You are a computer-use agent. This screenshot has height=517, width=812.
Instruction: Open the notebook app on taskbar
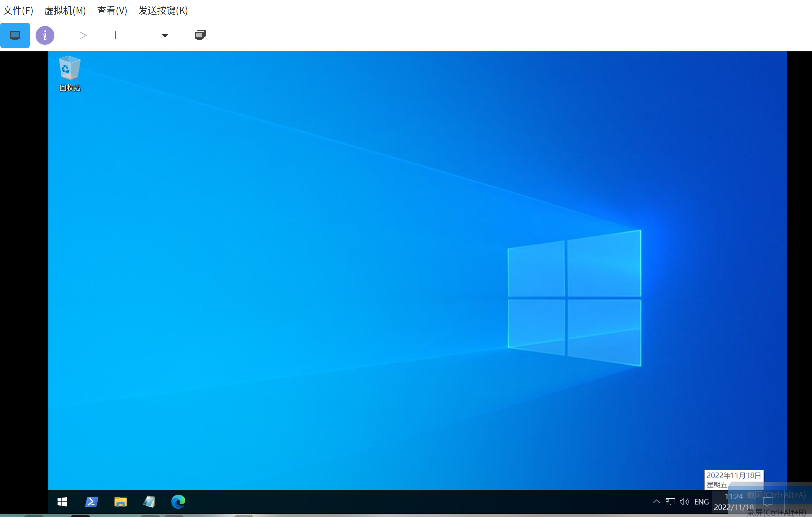tap(149, 502)
